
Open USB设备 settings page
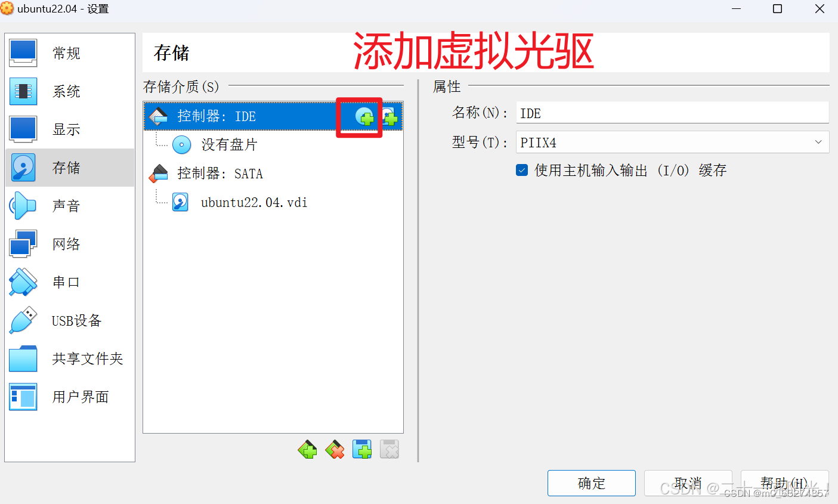pyautogui.click(x=70, y=320)
